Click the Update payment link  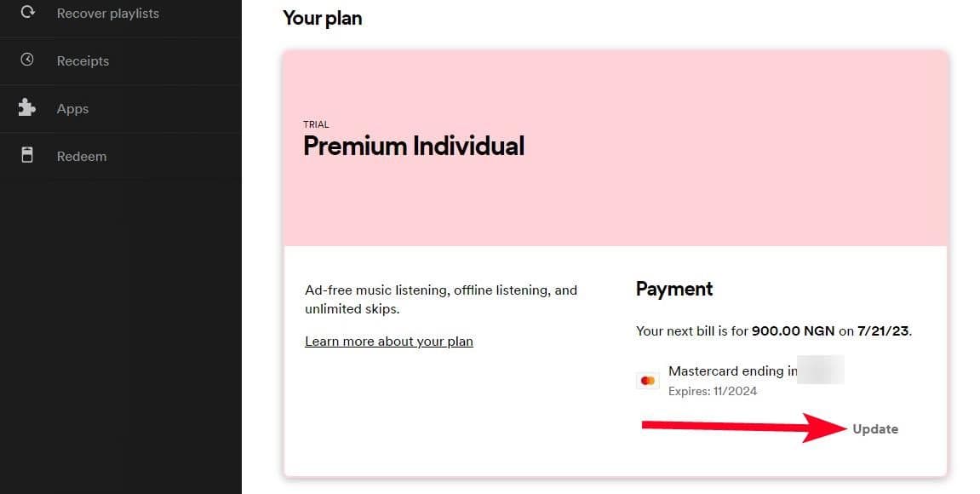(875, 429)
